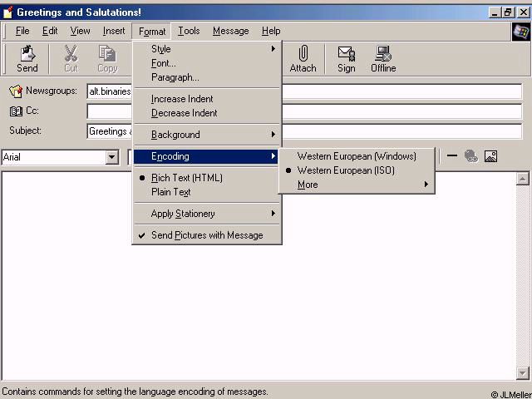
Task: Expand the Style submenu
Action: point(206,49)
